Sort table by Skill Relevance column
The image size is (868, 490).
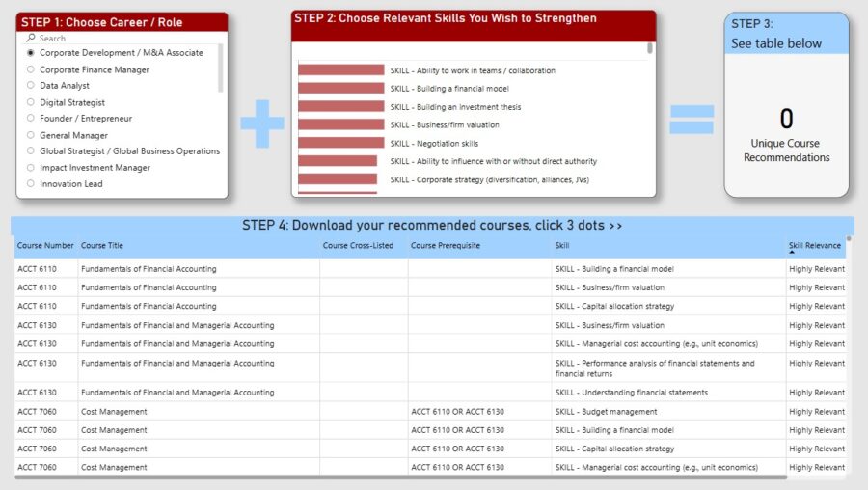(x=815, y=245)
